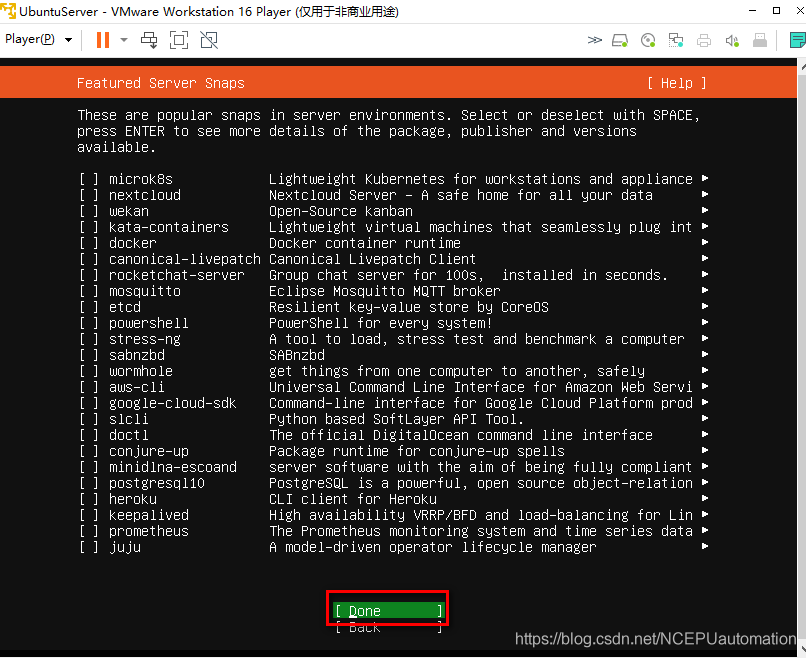Click the minidlna-escoand snap name

pyautogui.click(x=173, y=467)
